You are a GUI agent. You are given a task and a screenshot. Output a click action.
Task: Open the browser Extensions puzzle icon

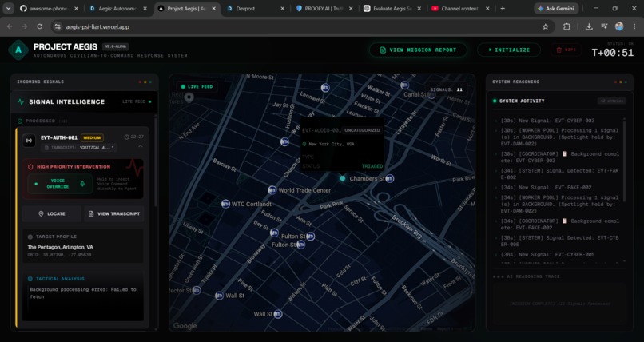point(566,26)
